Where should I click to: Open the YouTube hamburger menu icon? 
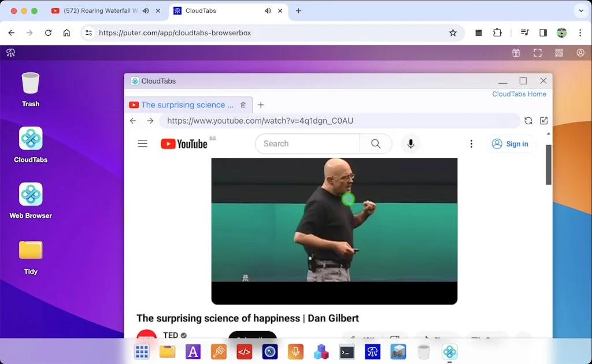pyautogui.click(x=143, y=143)
